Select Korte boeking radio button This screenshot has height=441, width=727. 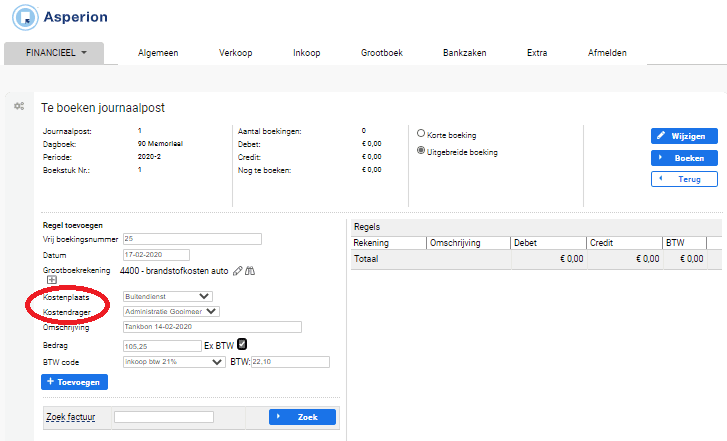[x=421, y=134]
